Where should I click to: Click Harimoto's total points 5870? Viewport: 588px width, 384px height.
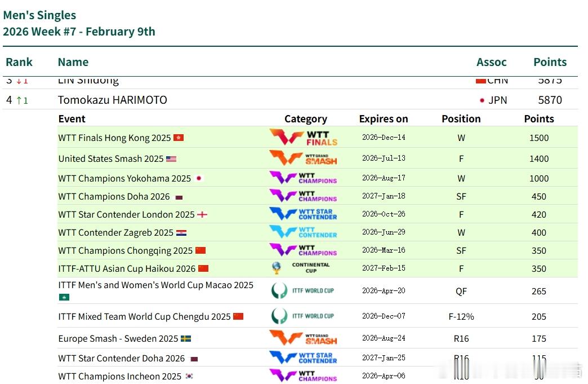(550, 100)
